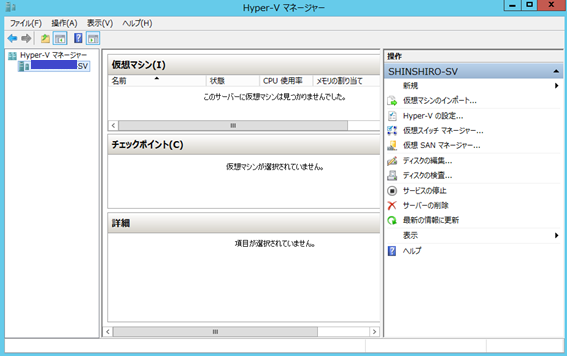
Task: Click サービスの停止 action text
Action: click(425, 191)
